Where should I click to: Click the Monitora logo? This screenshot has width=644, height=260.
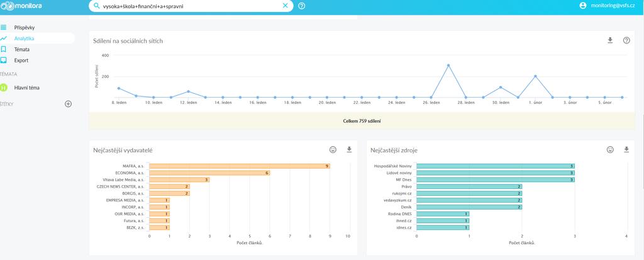(x=21, y=6)
